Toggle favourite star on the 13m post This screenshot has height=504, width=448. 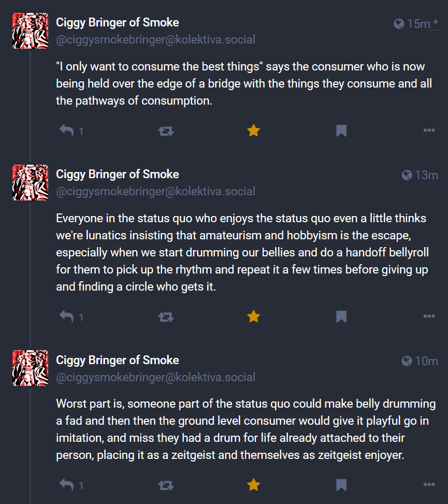253,316
